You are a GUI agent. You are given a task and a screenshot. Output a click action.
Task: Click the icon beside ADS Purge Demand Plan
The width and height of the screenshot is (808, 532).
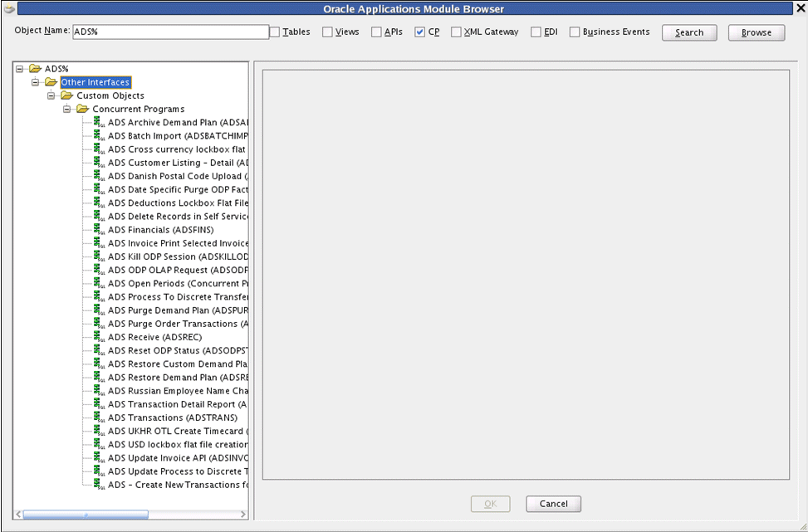coord(100,310)
